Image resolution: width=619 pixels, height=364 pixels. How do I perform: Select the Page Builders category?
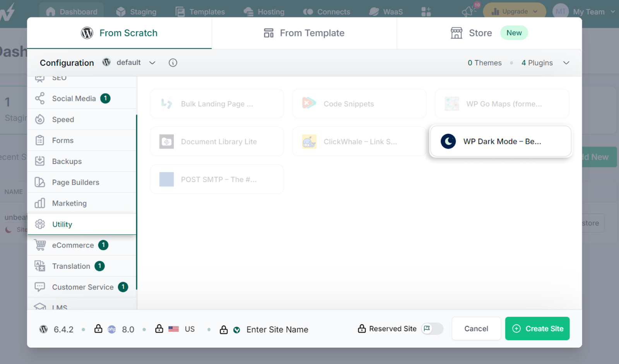click(x=82, y=182)
